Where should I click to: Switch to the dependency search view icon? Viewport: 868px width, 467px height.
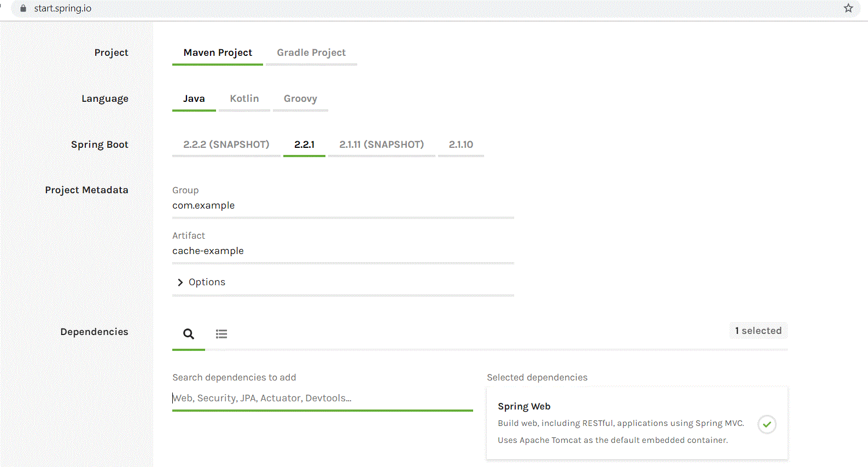point(189,334)
